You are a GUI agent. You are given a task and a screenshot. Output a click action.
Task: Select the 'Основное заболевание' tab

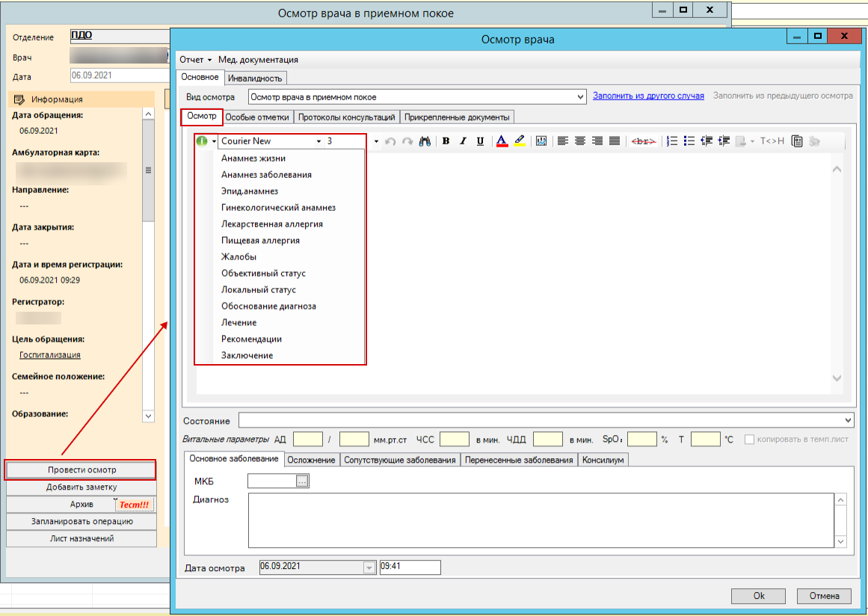pyautogui.click(x=234, y=459)
